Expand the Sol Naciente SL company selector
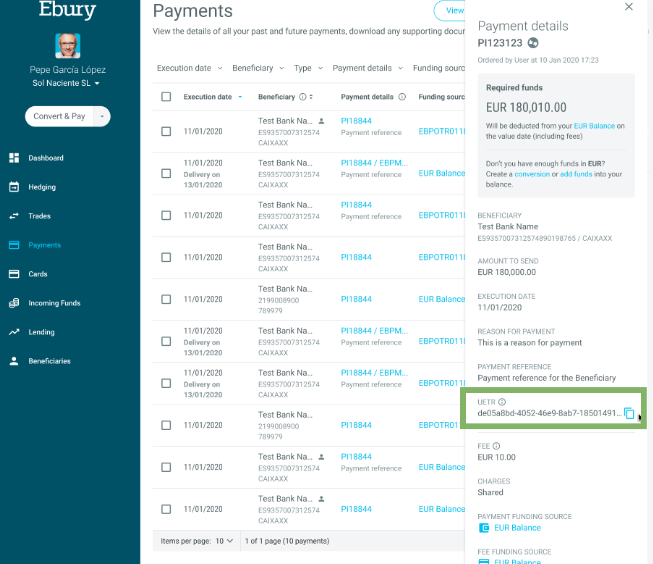The image size is (653, 564). [x=66, y=83]
